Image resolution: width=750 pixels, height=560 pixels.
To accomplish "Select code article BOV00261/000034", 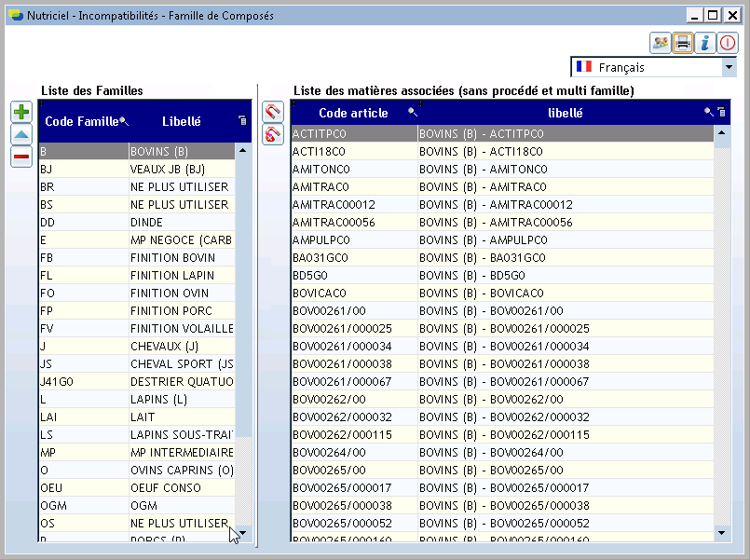I will point(354,347).
